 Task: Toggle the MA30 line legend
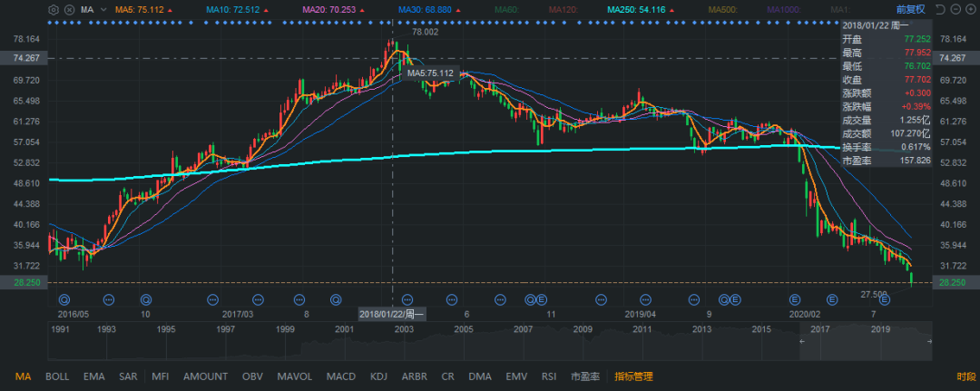(430, 10)
